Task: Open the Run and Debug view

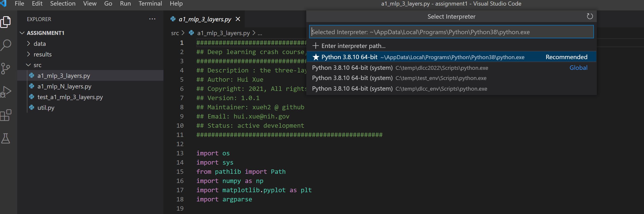Action: coord(6,92)
